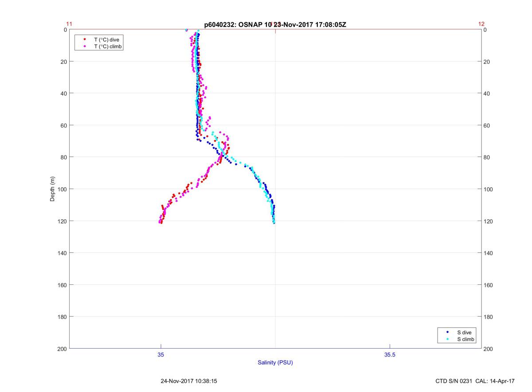Click left axis depth tick '160'
The image size is (532, 392).
(x=63, y=285)
